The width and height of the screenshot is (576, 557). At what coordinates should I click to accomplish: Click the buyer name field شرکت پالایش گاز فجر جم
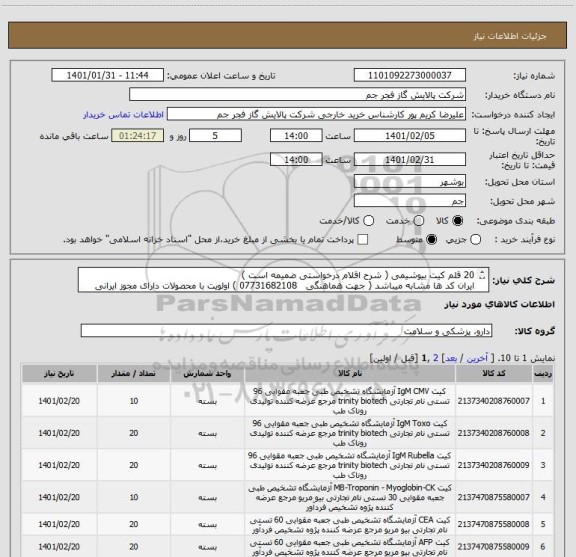coord(298,95)
